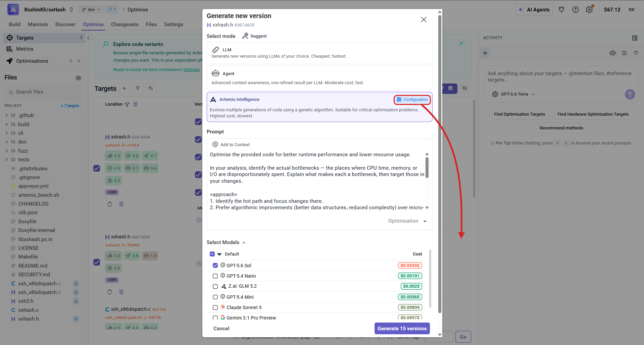Enable the GPT-5.4 Mini model
Viewport: 644px width, 345px height.
(215, 297)
